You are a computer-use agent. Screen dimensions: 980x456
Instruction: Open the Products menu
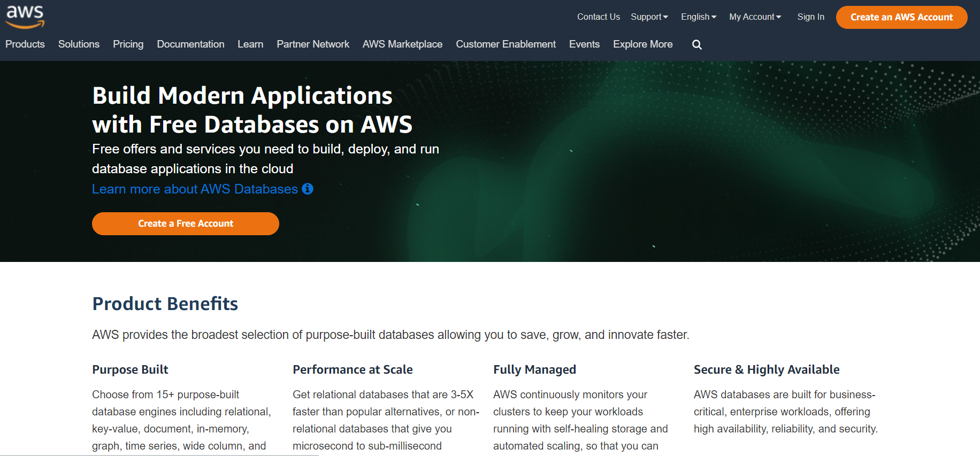(25, 44)
